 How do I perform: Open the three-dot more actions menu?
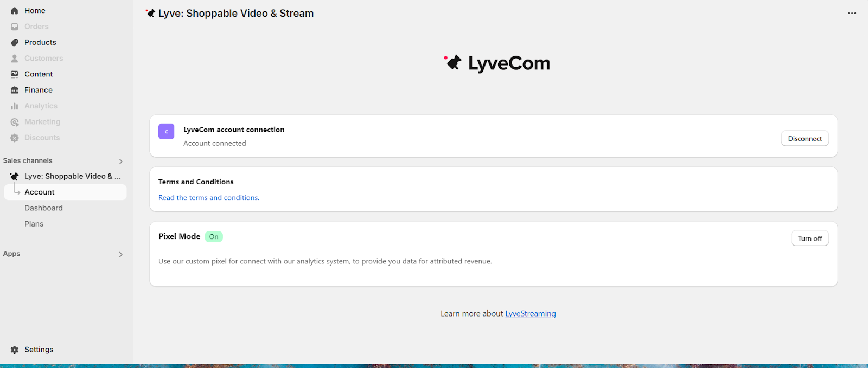pos(852,14)
